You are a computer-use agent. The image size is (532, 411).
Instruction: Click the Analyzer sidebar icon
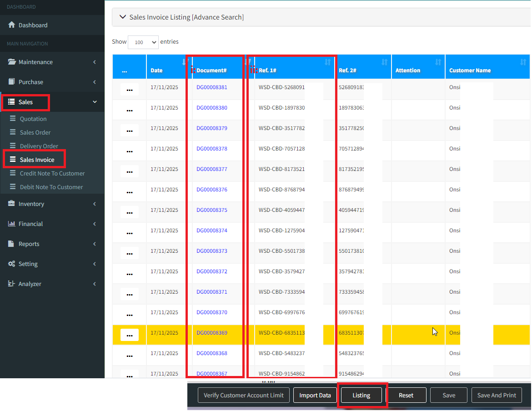[12, 284]
